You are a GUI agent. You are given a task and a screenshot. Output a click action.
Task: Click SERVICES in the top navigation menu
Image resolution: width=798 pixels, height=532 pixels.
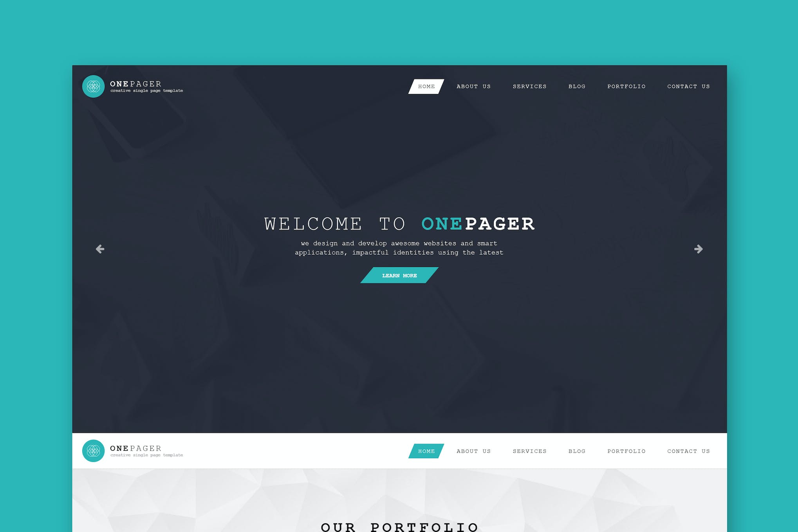529,86
